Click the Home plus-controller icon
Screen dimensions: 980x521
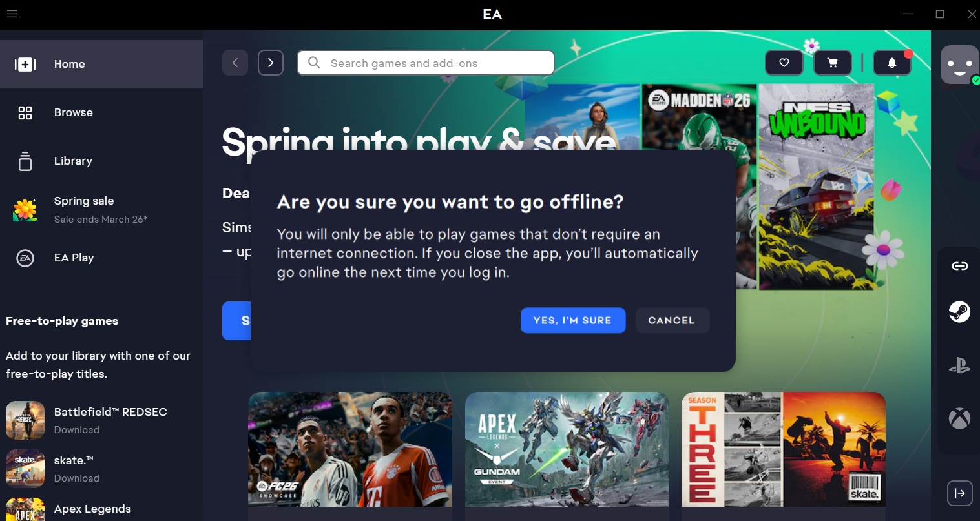(25, 64)
